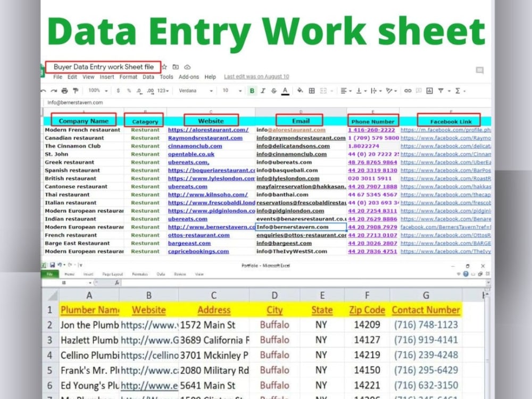
Task: Open the borders tool
Action: point(311,90)
